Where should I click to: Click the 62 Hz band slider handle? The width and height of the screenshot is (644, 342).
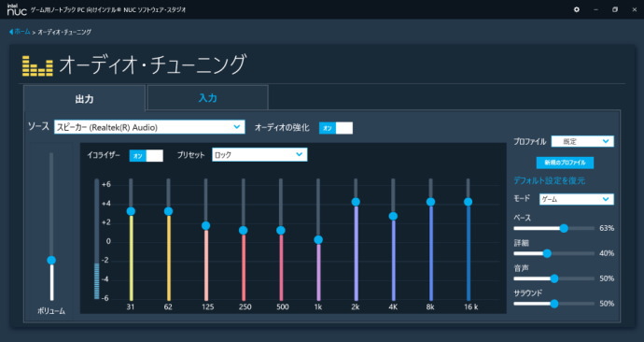(168, 211)
